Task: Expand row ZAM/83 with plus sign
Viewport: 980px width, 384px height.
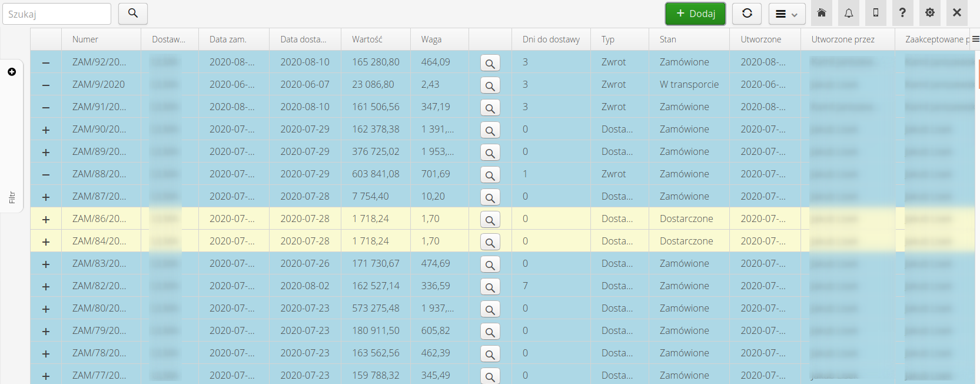Action: (46, 264)
